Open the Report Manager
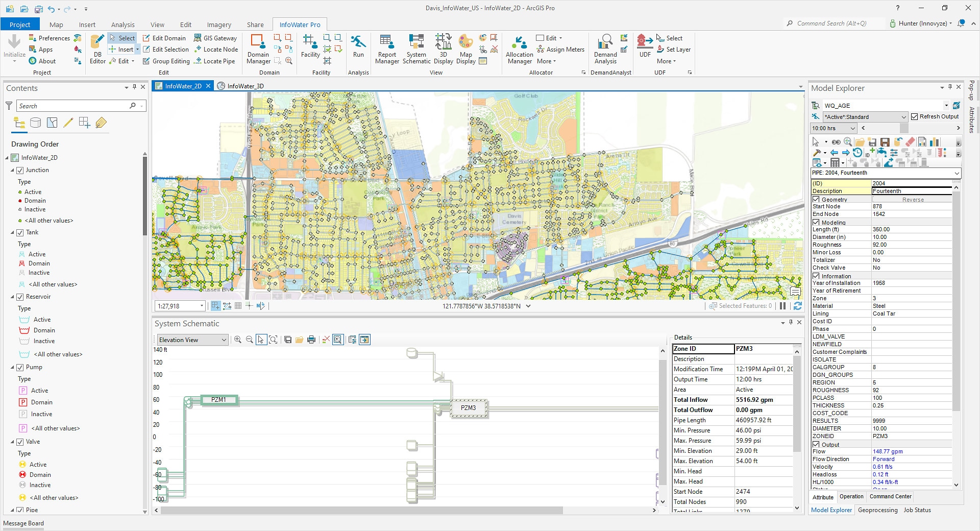980x531 pixels. click(x=387, y=50)
